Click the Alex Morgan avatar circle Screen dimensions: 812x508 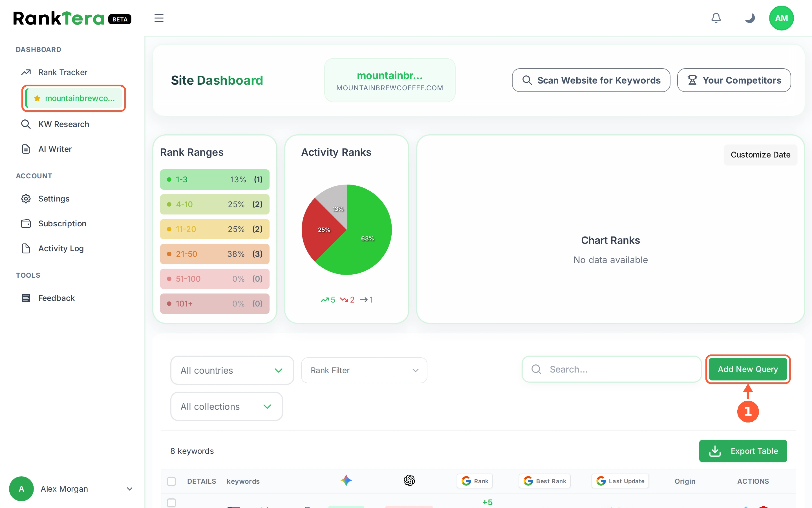point(21,489)
